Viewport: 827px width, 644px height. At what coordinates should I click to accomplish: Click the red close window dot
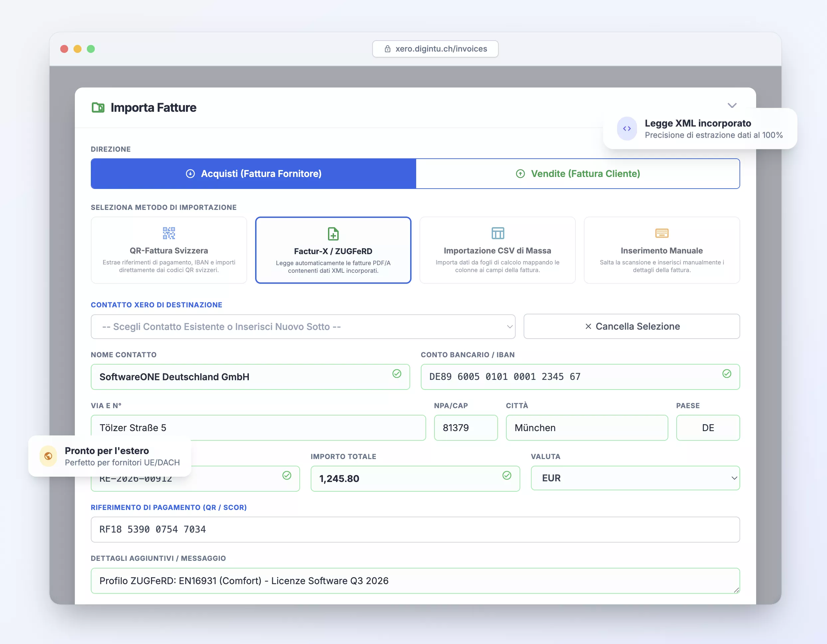[65, 49]
